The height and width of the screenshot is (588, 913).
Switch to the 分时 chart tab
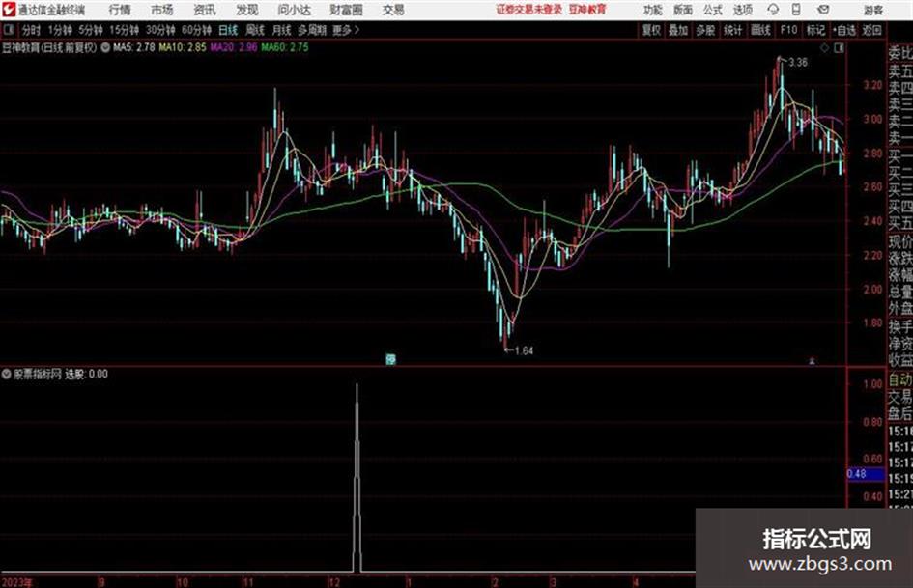[x=31, y=30]
